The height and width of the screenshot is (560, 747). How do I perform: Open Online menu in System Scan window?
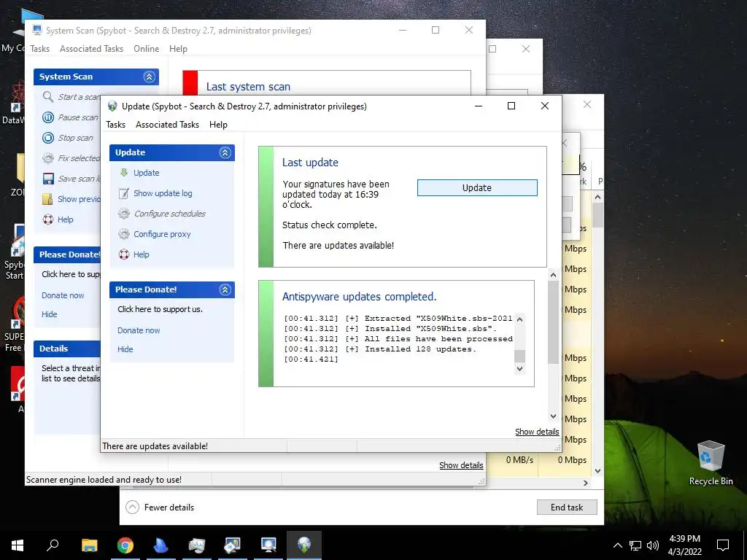[146, 49]
